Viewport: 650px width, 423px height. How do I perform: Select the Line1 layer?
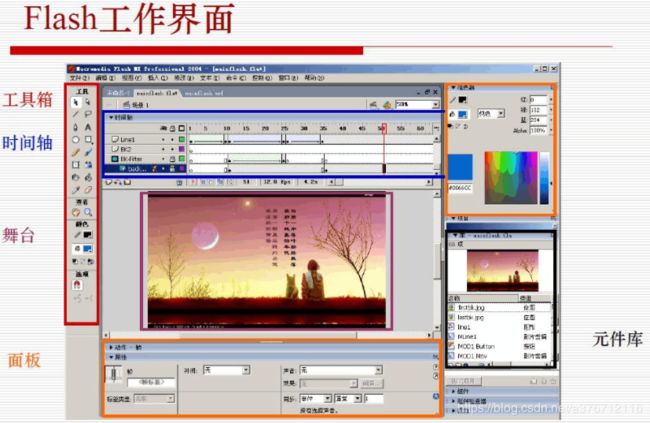tap(128, 139)
